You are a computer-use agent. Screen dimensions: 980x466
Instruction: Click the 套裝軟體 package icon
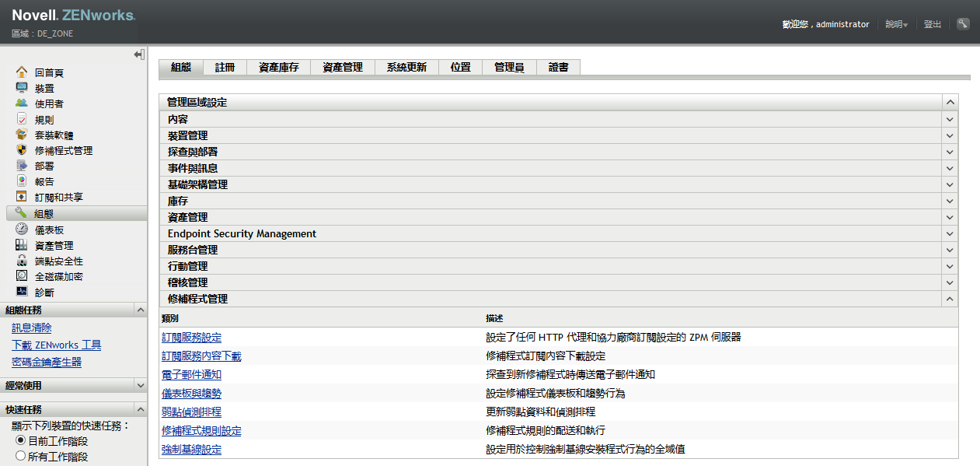(x=22, y=135)
